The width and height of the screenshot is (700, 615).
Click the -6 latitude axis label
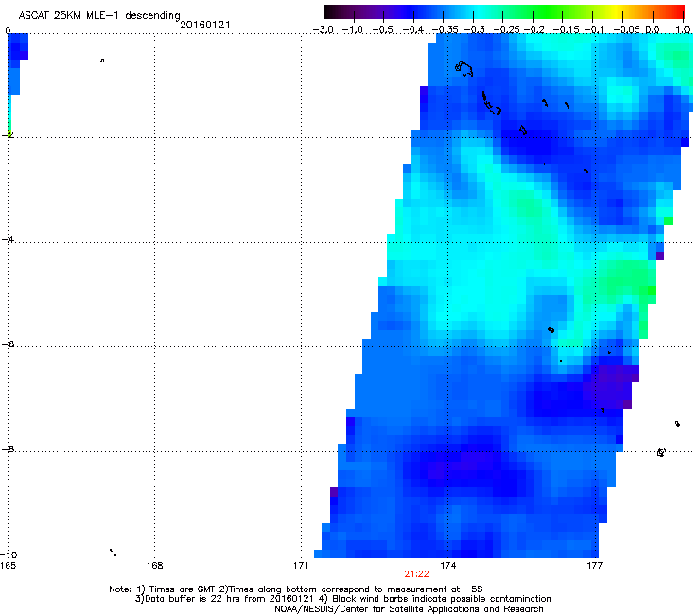tap(8, 344)
